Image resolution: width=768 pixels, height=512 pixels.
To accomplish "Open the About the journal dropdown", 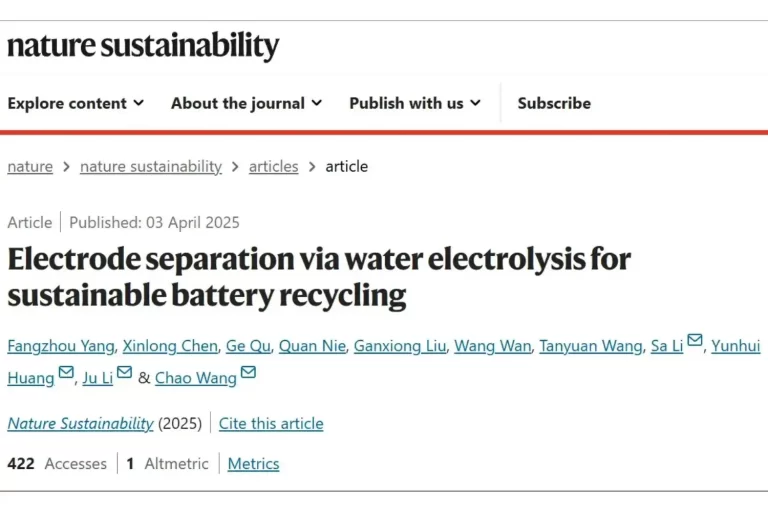I will [246, 103].
